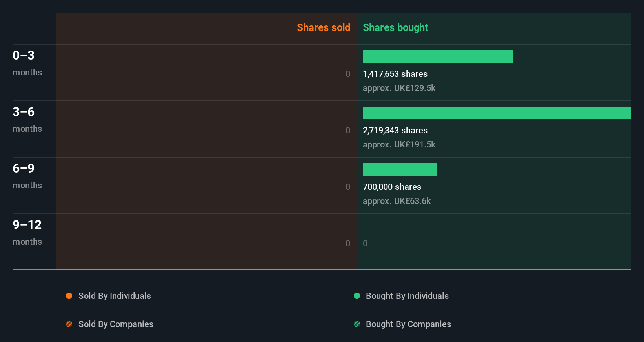Select the 0–3 months green bought bar
The image size is (644, 342).
coord(438,56)
